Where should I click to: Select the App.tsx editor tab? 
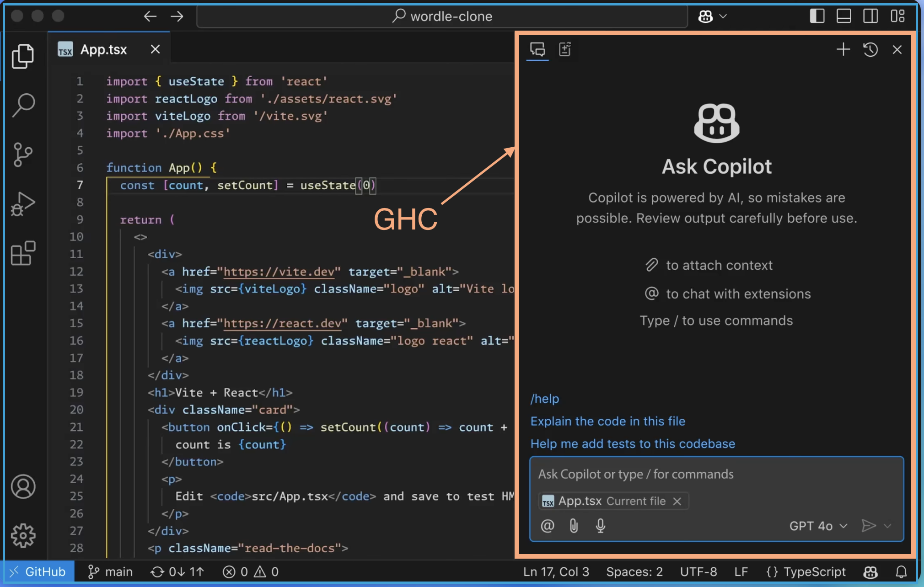click(103, 49)
